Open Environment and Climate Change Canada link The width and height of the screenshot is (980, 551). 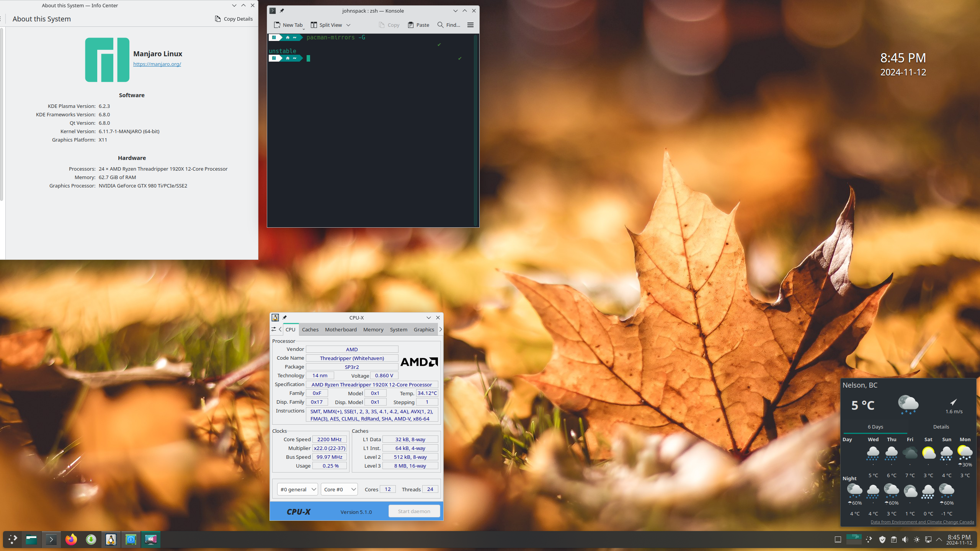coord(922,522)
